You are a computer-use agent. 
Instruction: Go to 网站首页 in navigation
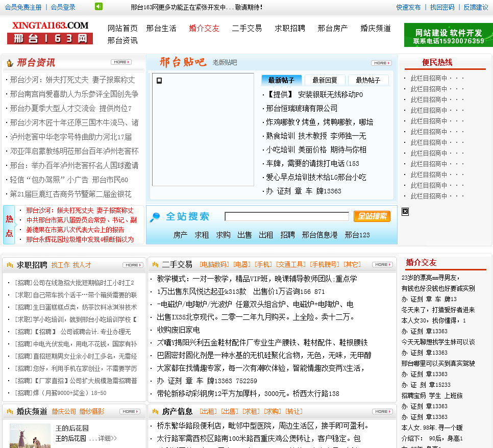(122, 28)
